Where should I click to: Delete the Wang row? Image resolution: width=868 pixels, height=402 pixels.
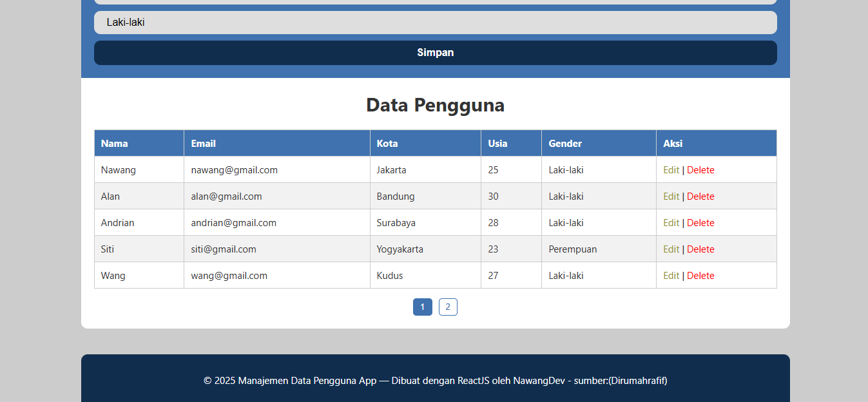point(700,276)
